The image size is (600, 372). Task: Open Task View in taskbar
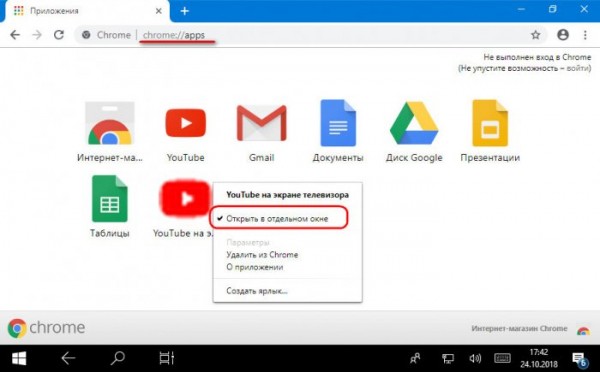[x=167, y=358]
